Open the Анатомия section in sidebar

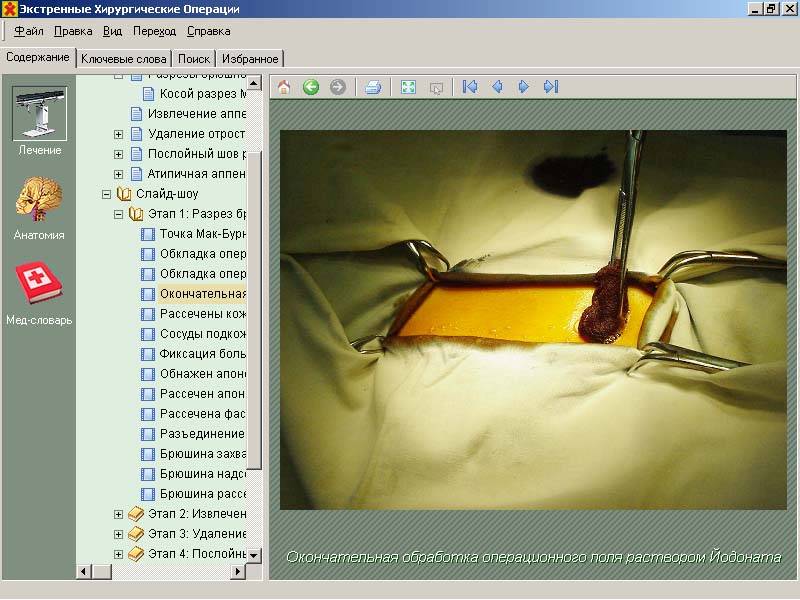(x=39, y=208)
